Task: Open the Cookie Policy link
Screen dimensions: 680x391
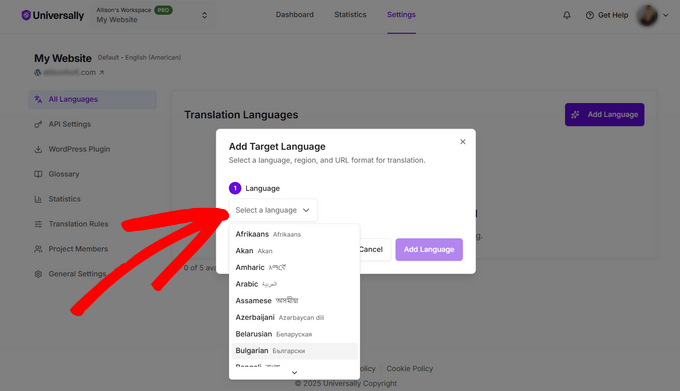Action: point(409,368)
